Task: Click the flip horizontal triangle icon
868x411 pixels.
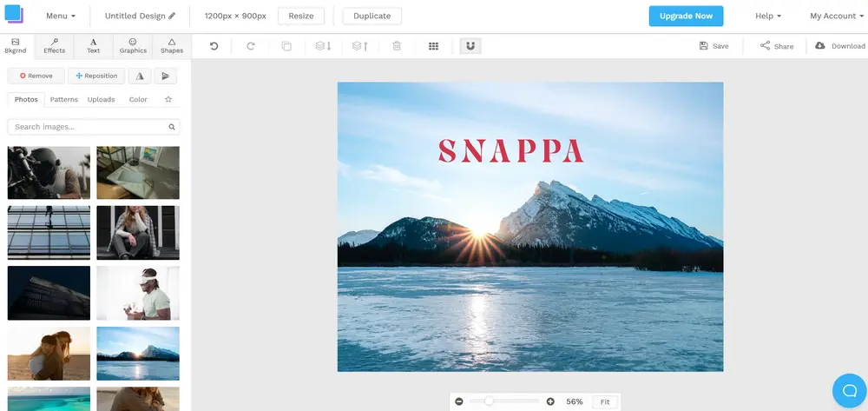Action: (x=140, y=76)
